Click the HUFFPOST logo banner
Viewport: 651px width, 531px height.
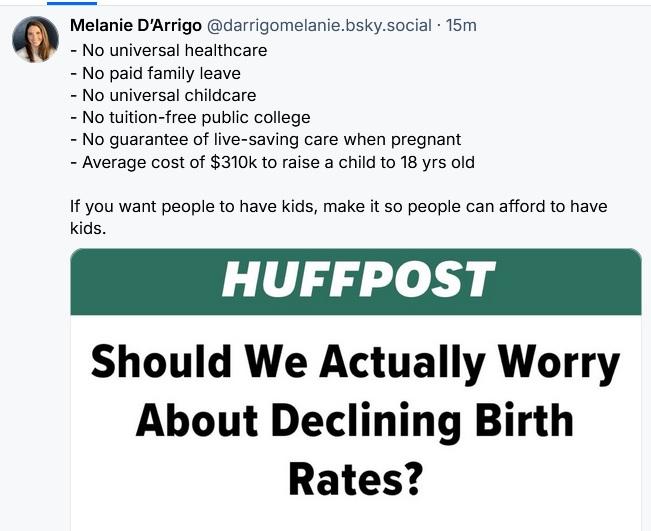point(356,282)
